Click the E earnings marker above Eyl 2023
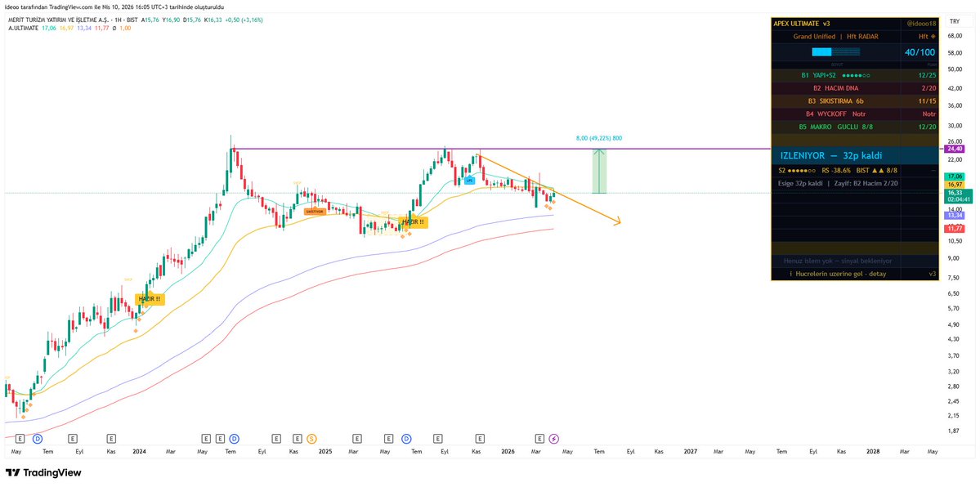 [x=73, y=438]
